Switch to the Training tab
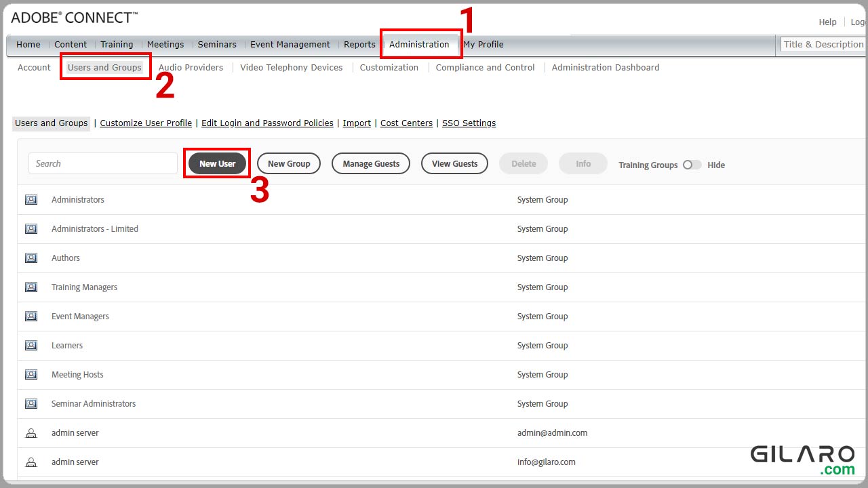The width and height of the screenshot is (868, 488). point(117,45)
